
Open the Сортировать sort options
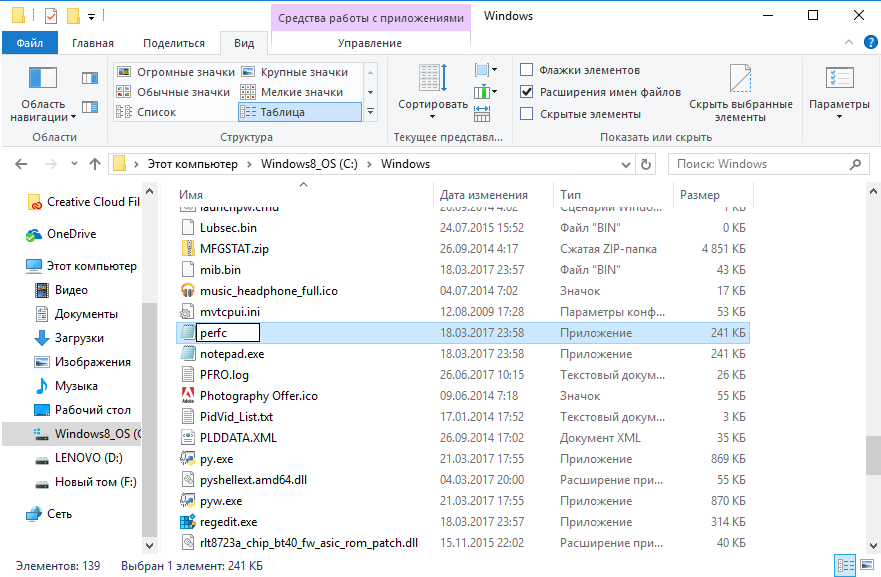point(433,92)
